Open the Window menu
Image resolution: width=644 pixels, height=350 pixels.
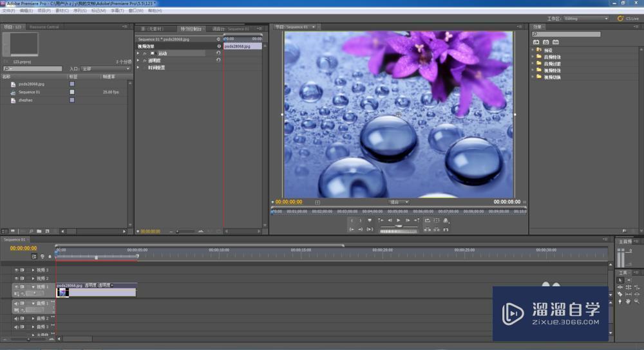136,11
